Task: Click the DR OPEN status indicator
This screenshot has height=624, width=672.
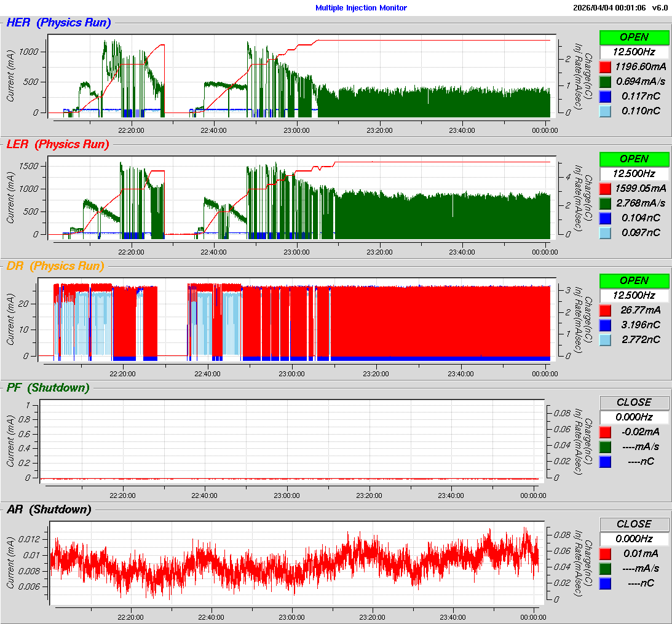Action: point(634,280)
